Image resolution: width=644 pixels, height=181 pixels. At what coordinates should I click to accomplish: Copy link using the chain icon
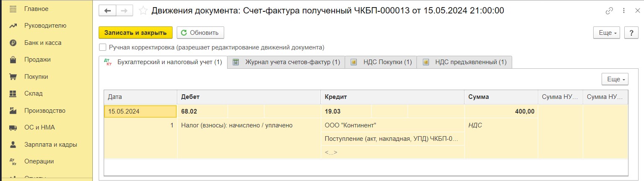tap(609, 11)
